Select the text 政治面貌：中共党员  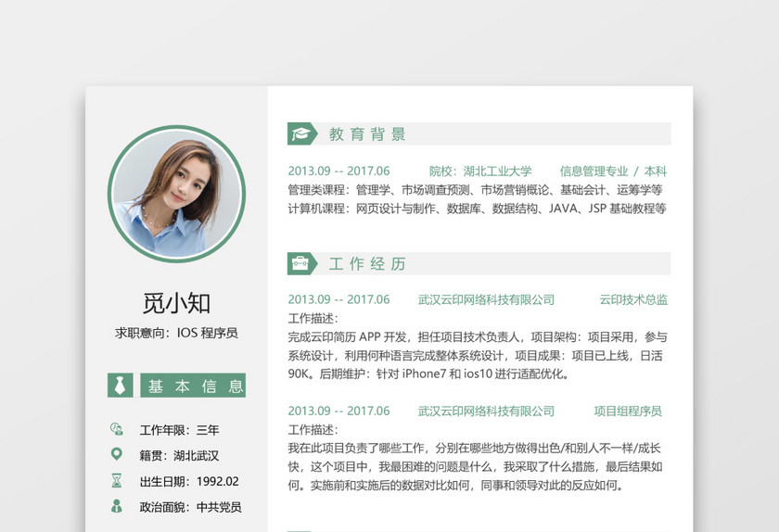point(191,507)
